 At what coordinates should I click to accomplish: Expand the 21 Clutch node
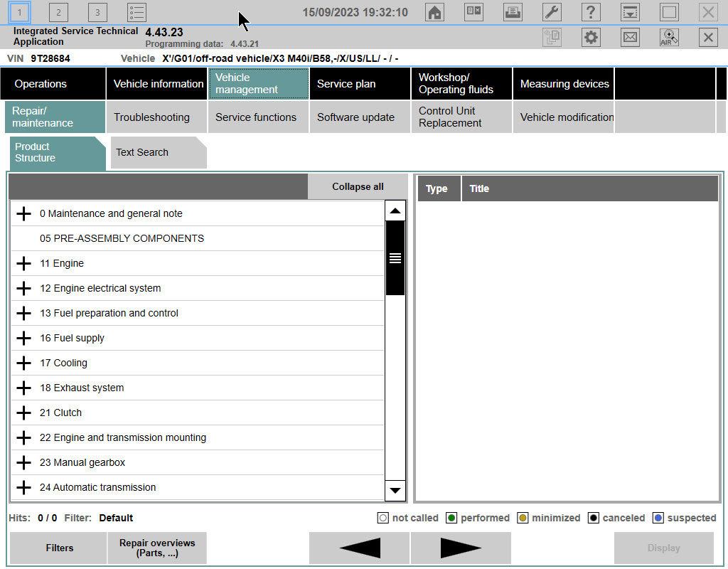coord(23,413)
